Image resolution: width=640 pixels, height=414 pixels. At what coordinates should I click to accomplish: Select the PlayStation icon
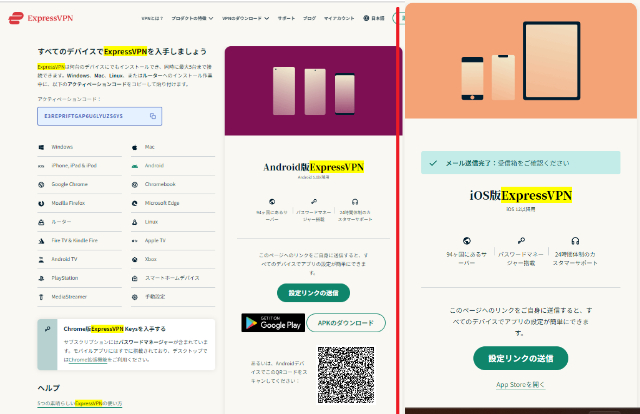(41, 278)
